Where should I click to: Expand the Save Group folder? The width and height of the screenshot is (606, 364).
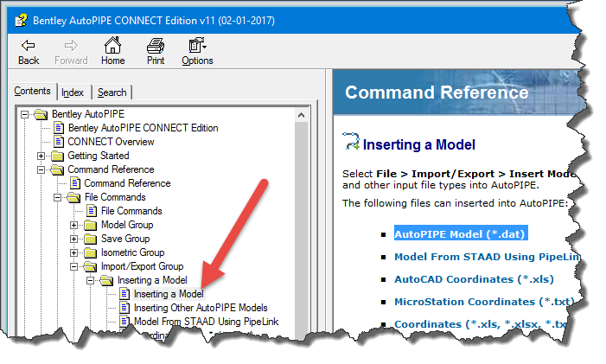pos(73,239)
